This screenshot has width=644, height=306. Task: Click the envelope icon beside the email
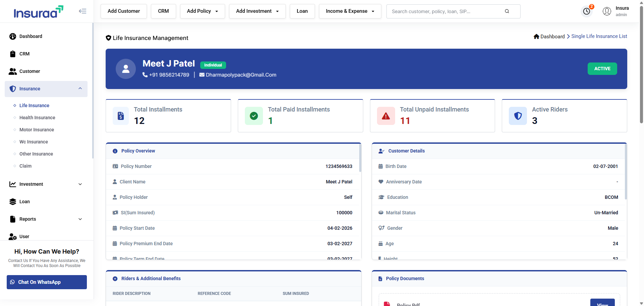tap(202, 75)
